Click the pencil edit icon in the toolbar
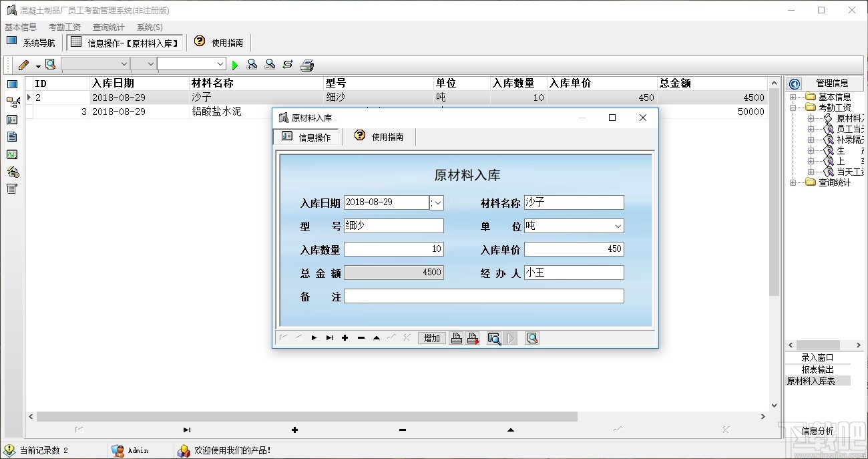The height and width of the screenshot is (459, 868). pyautogui.click(x=24, y=65)
